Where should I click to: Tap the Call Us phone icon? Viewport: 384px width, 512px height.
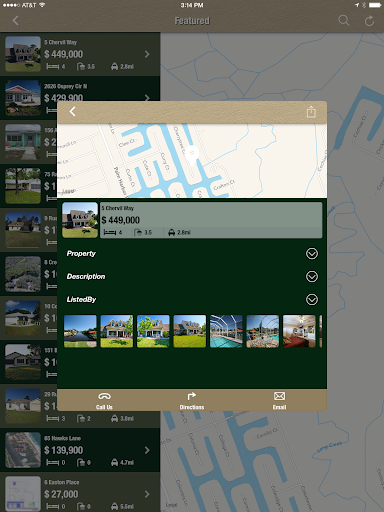point(104,396)
